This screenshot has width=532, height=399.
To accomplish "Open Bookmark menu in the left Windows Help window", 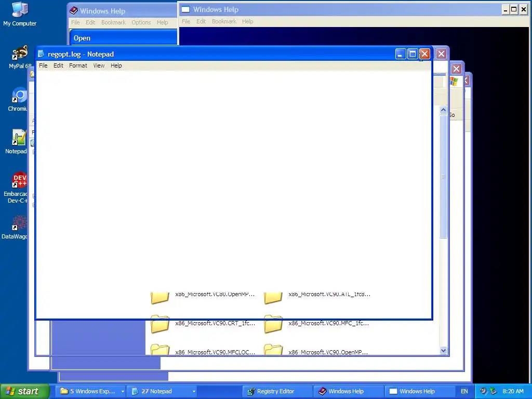I will pos(113,22).
